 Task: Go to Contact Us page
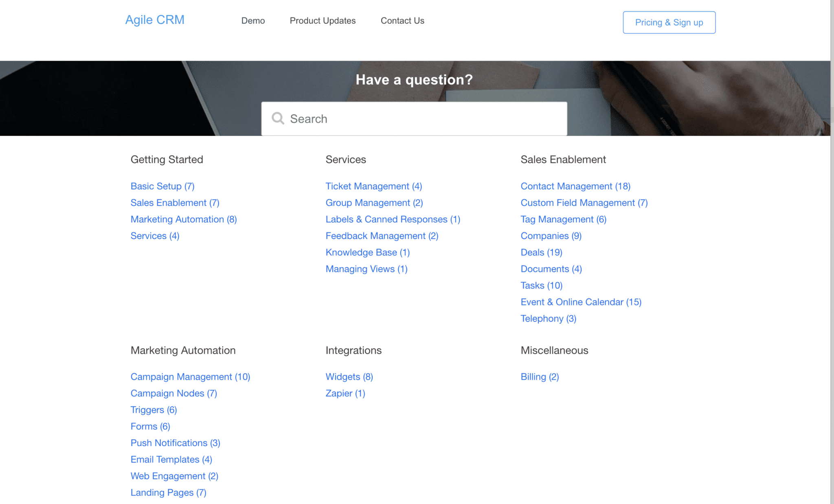pyautogui.click(x=402, y=21)
